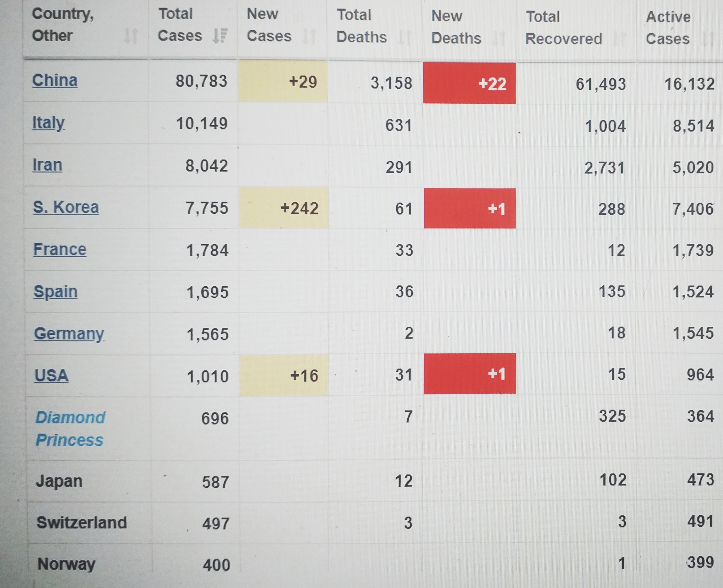Click the New Deaths header label
The image size is (723, 588).
click(x=456, y=27)
